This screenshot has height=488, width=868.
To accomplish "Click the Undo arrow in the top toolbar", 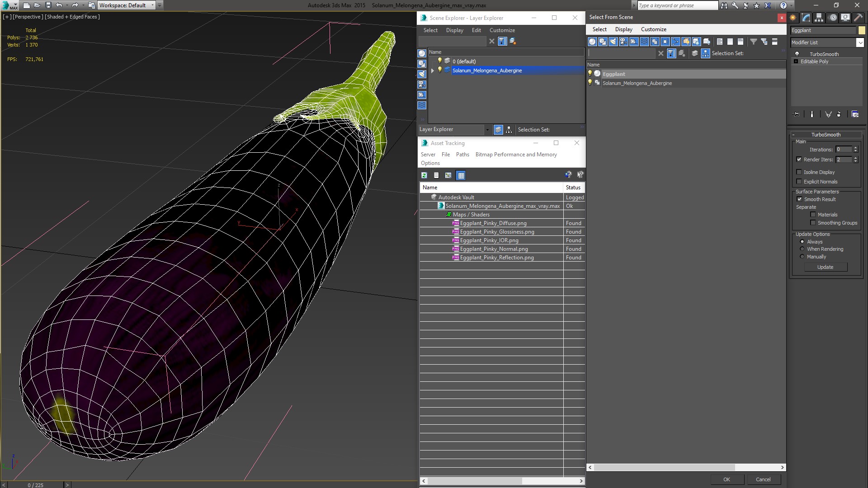I will 59,5.
